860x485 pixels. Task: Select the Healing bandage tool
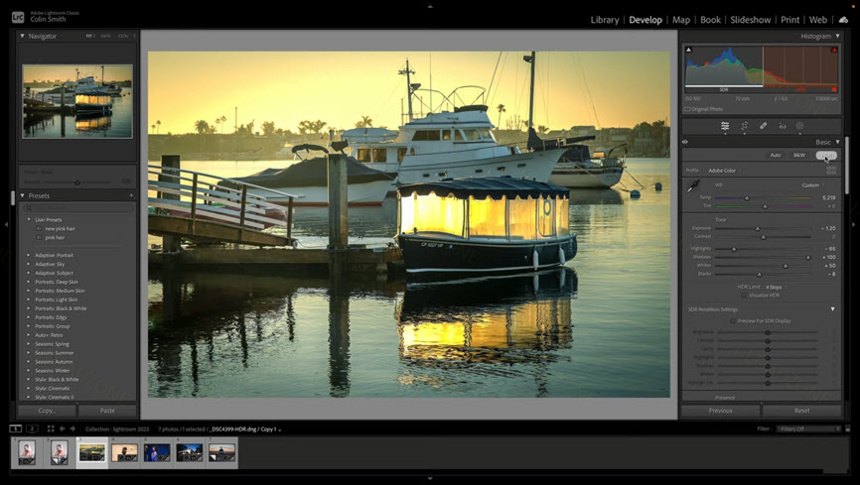pos(763,126)
